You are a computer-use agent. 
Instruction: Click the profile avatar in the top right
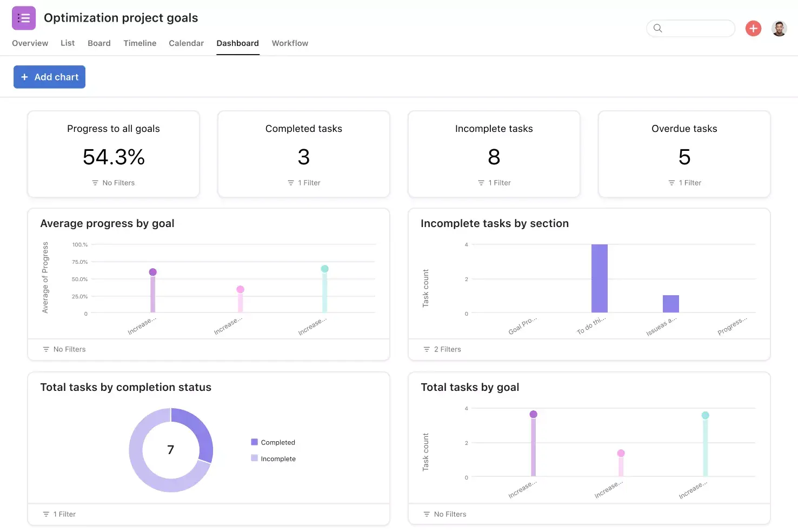click(779, 28)
